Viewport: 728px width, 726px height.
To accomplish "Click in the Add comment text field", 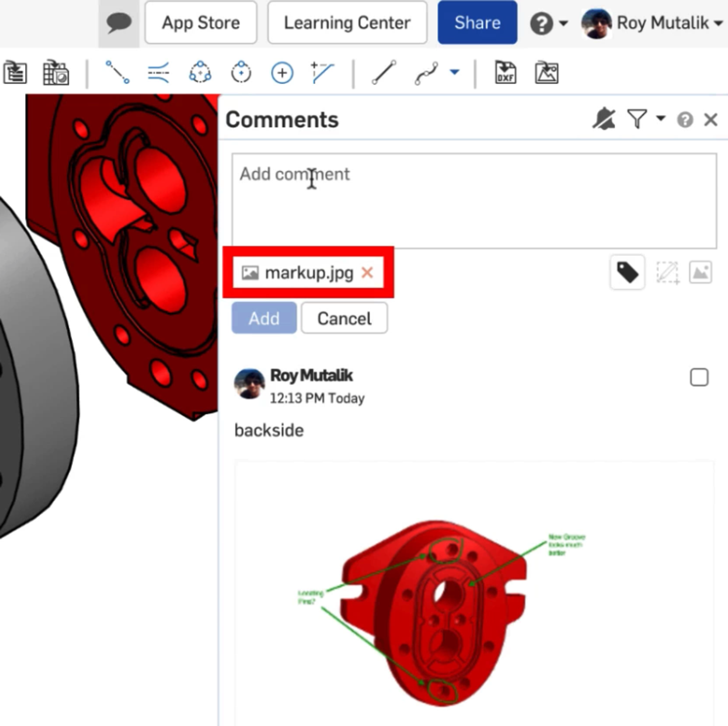I will coord(474,201).
